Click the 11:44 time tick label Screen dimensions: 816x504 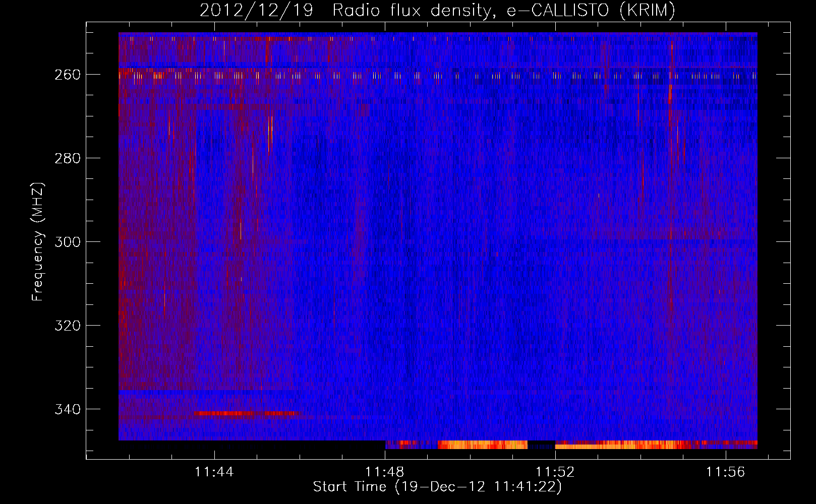(x=215, y=472)
